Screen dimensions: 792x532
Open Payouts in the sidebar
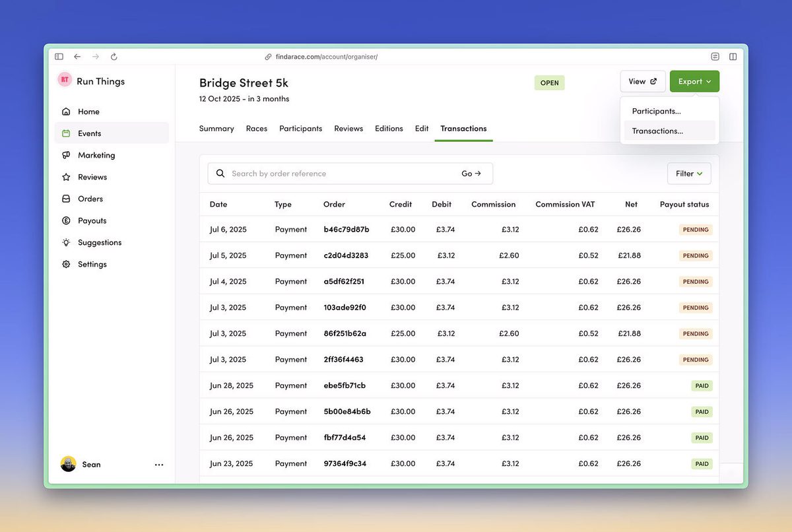[92, 220]
